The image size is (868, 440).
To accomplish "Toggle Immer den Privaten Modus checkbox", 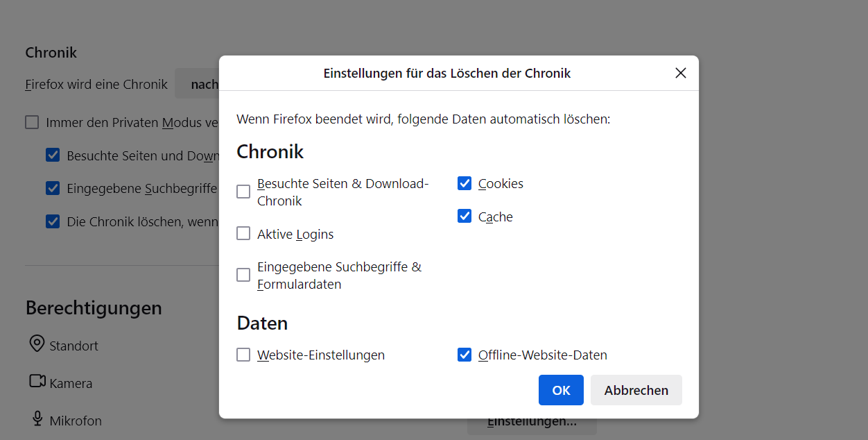I will (32, 123).
